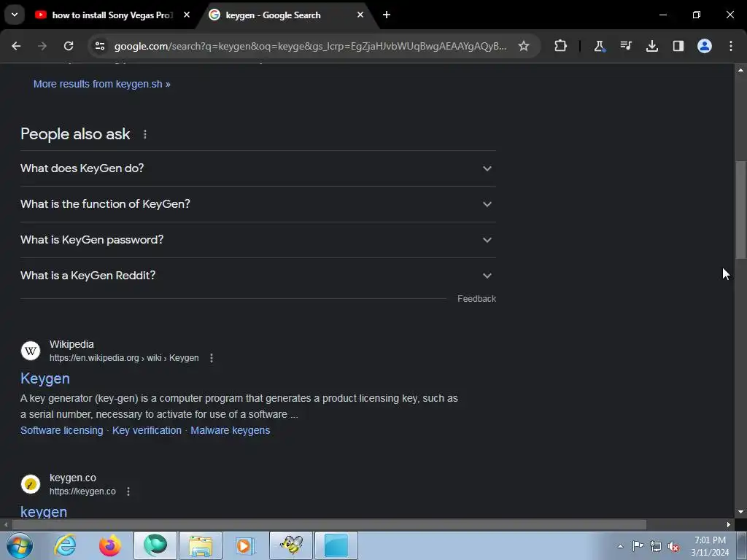Open the Windows Start menu
The image size is (747, 560).
pos(19,545)
